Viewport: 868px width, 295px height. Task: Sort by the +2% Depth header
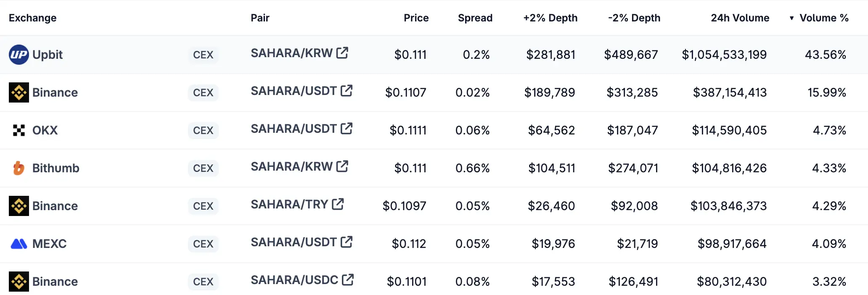550,18
